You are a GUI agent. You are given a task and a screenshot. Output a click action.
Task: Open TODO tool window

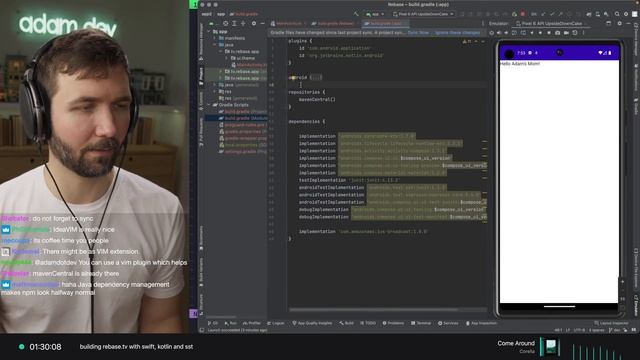point(368,323)
